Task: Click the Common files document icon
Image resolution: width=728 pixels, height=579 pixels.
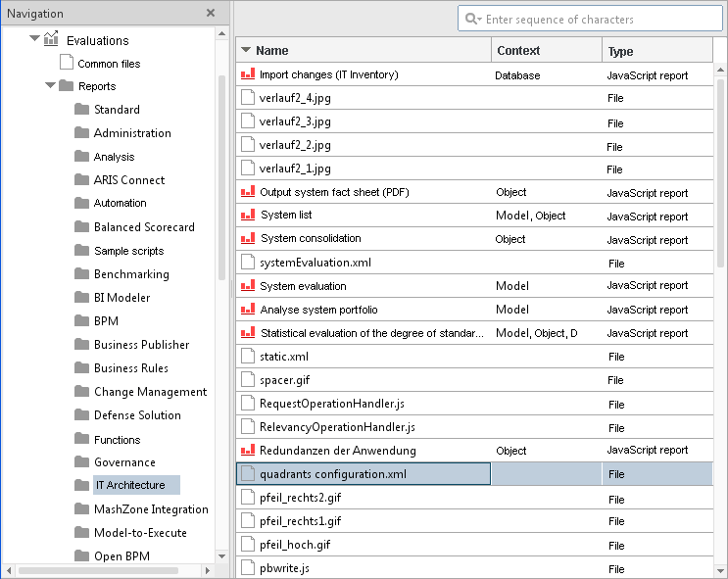Action: coord(67,63)
